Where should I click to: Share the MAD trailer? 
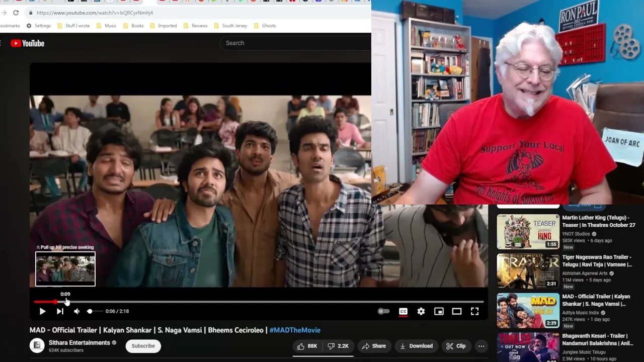tap(374, 346)
